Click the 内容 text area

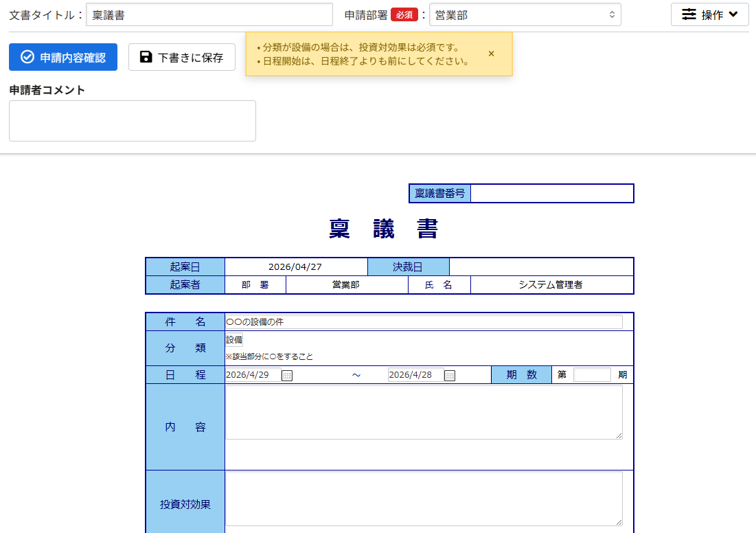click(x=424, y=412)
